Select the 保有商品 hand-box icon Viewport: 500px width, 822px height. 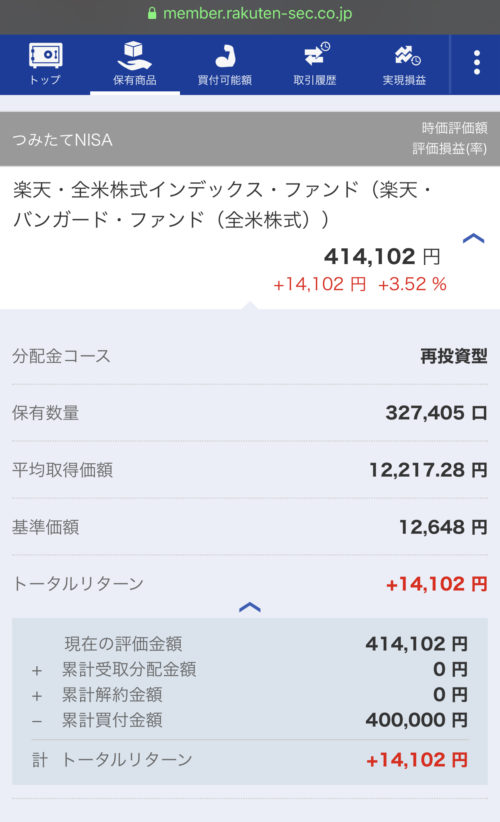[x=135, y=56]
